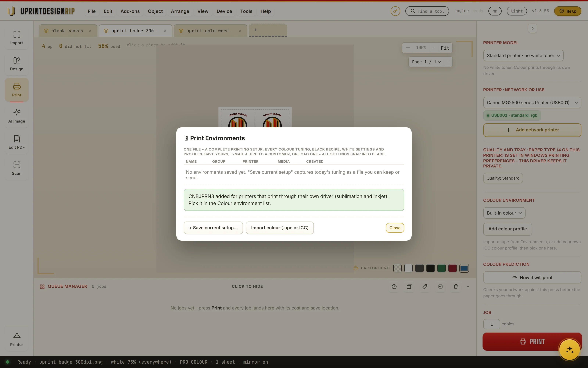The width and height of the screenshot is (588, 368).
Task: Click the tag icon in queue manager
Action: pos(425,286)
